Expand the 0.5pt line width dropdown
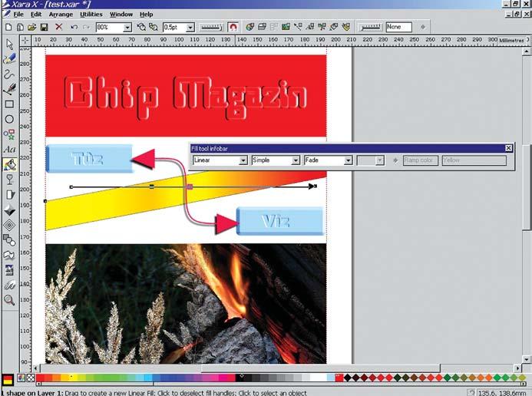The width and height of the screenshot is (532, 396). pos(190,28)
